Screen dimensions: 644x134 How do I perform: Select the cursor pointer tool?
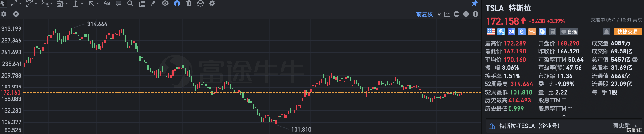(2, 3)
